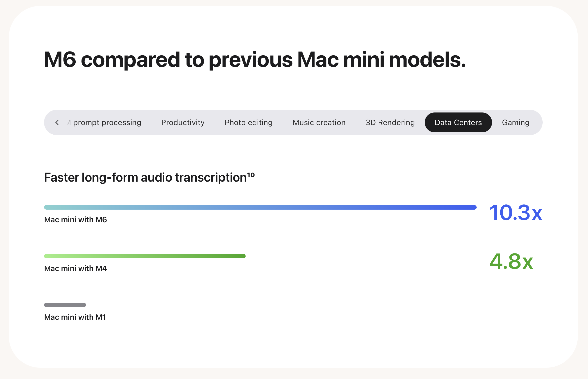Click the blue M6 performance bar
This screenshot has height=379, width=588.
[260, 207]
